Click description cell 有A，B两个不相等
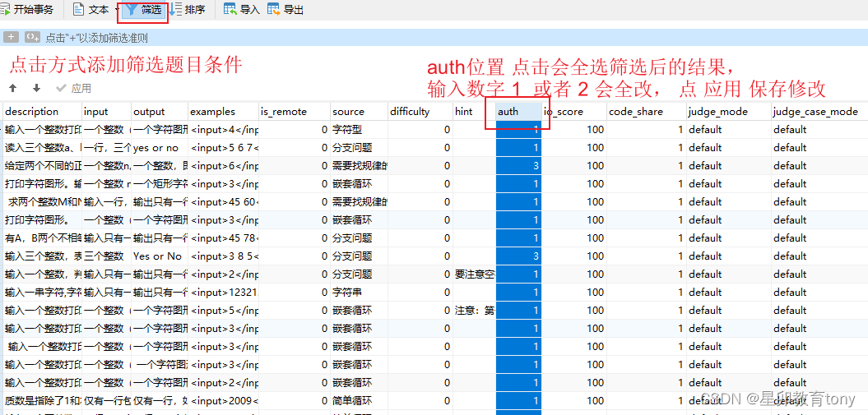 click(x=42, y=238)
